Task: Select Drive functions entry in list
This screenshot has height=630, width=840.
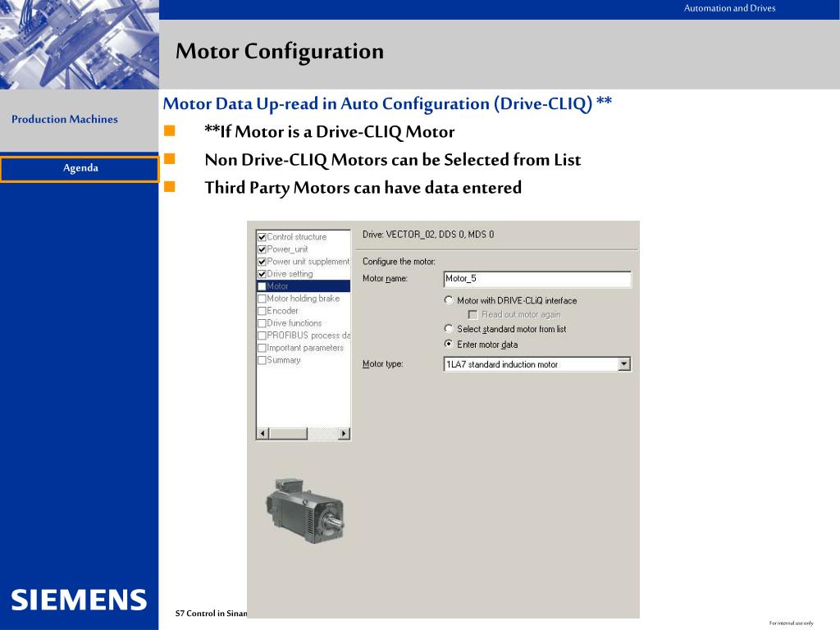Action: click(294, 323)
